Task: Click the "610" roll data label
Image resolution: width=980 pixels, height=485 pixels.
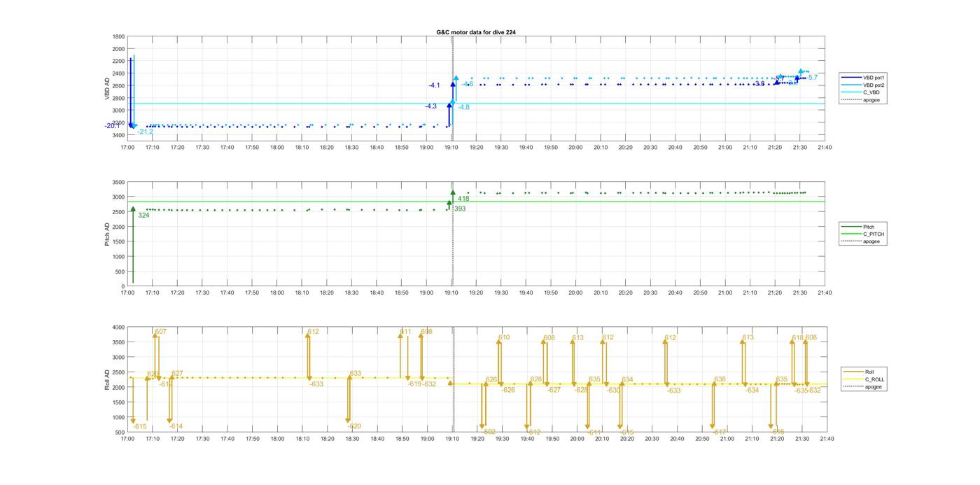Action: [x=504, y=337]
